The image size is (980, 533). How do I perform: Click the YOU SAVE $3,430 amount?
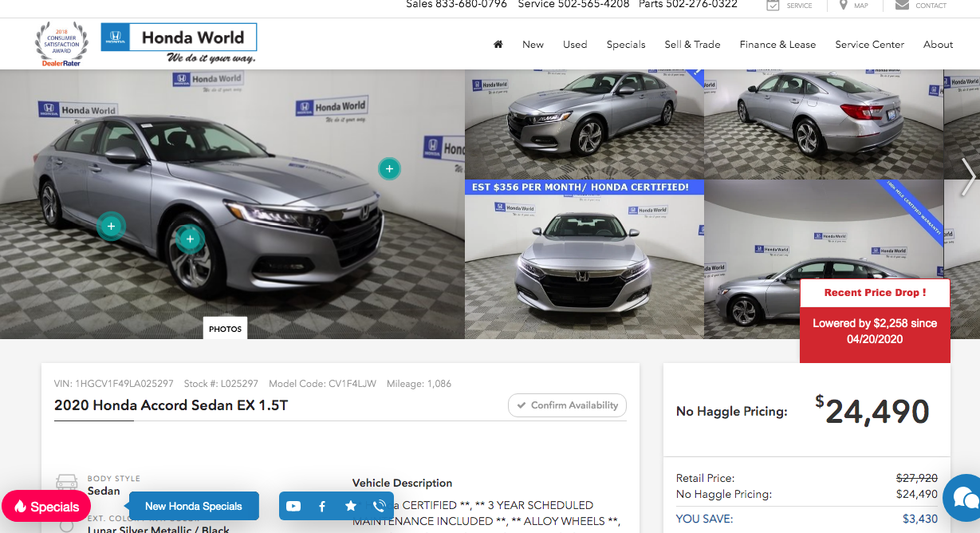(x=920, y=519)
